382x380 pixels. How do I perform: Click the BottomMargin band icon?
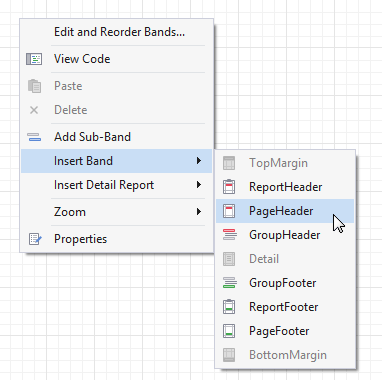[x=229, y=355]
